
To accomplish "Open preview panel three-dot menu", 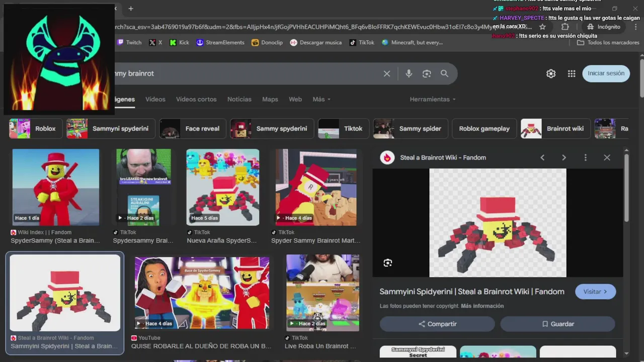I will [x=585, y=157].
